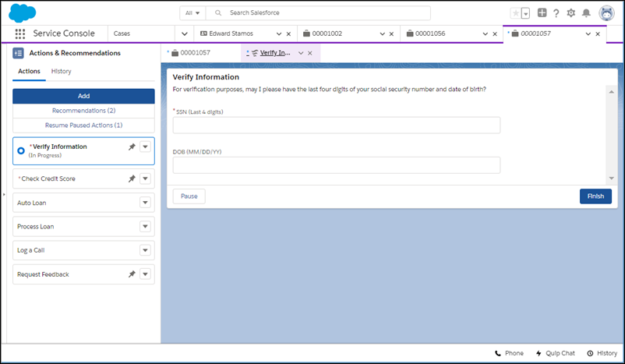625x364 pixels.
Task: Click the Pause button
Action: pyautogui.click(x=189, y=196)
